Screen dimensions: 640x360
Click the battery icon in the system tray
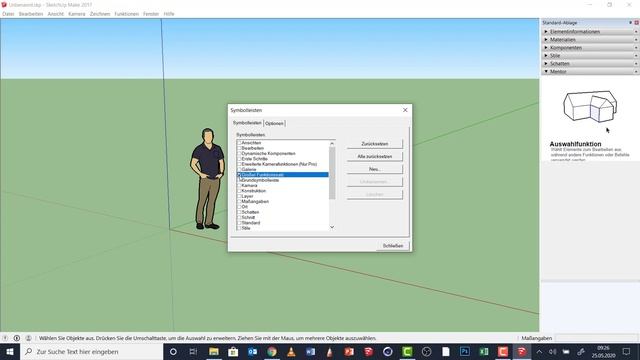[x=566, y=351]
